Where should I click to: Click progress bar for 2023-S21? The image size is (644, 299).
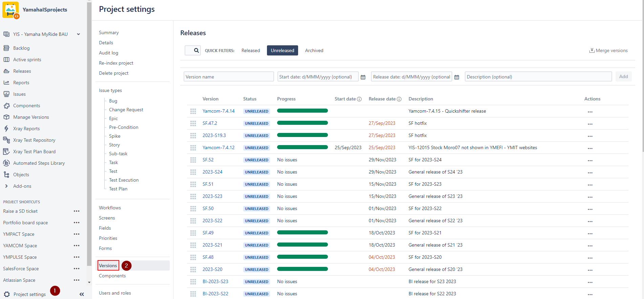303,245
